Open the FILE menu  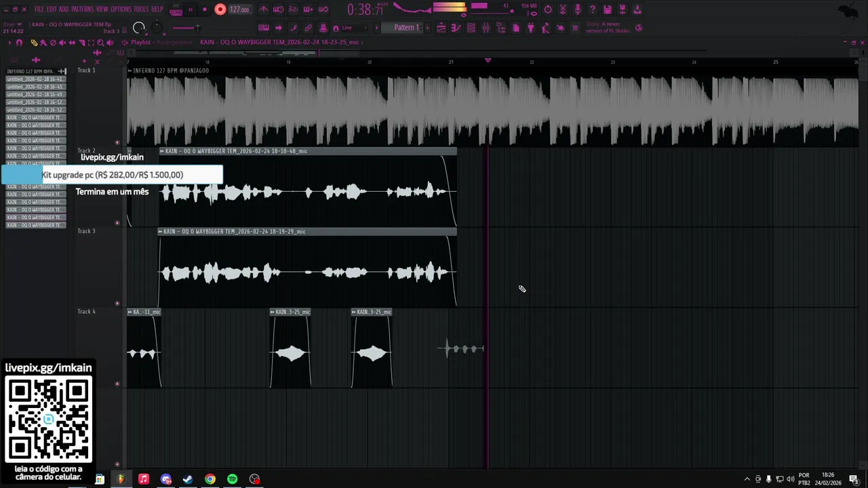[39, 9]
